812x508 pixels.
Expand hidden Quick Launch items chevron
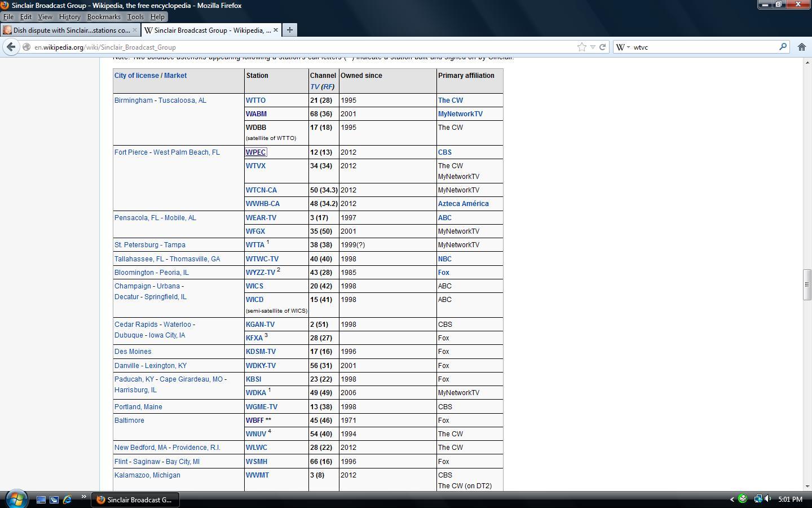(x=83, y=497)
